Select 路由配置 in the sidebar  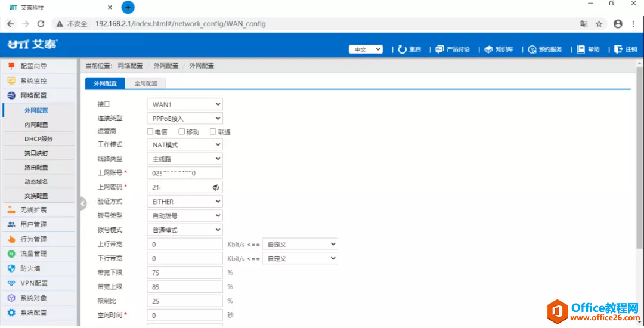tap(36, 167)
